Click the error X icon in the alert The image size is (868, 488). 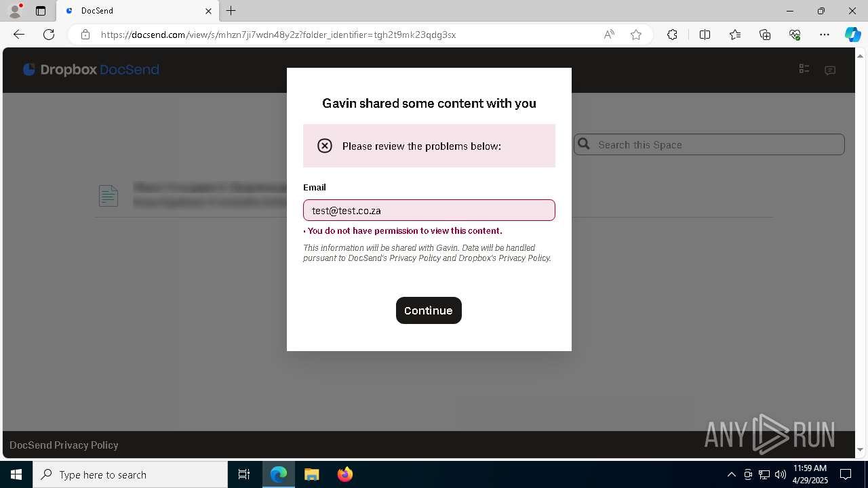[325, 146]
